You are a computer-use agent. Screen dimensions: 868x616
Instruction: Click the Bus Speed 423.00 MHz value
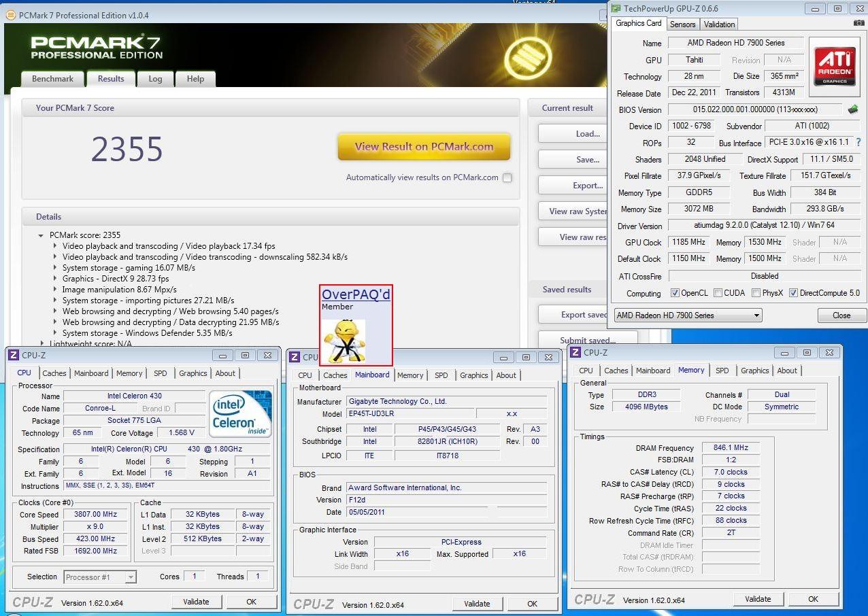point(95,539)
